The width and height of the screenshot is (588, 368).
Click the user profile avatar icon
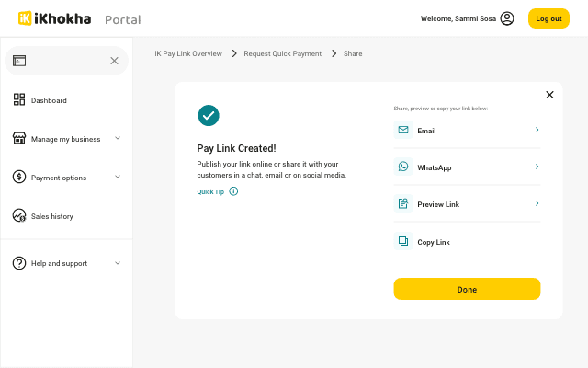pyautogui.click(x=507, y=18)
